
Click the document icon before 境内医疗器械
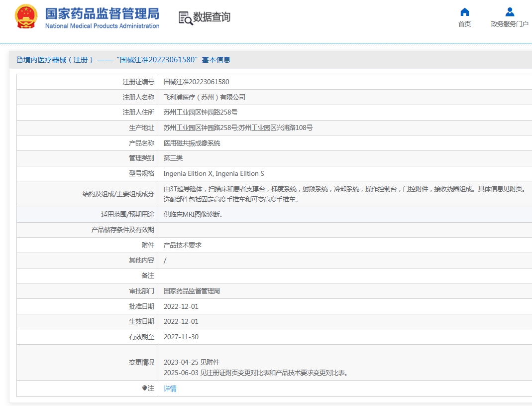tap(20, 60)
